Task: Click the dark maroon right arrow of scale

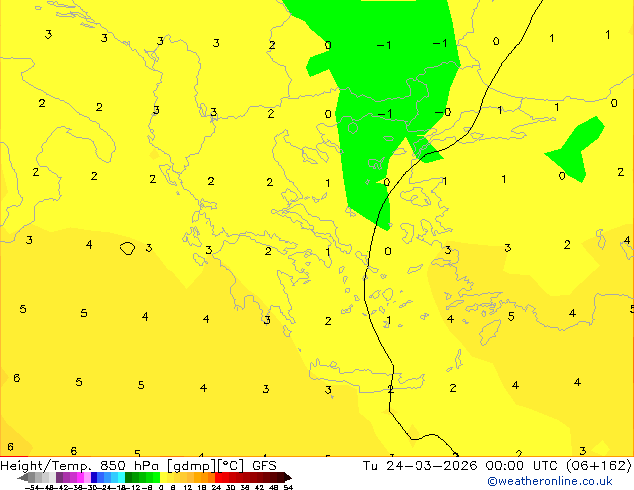Action: pos(288,477)
